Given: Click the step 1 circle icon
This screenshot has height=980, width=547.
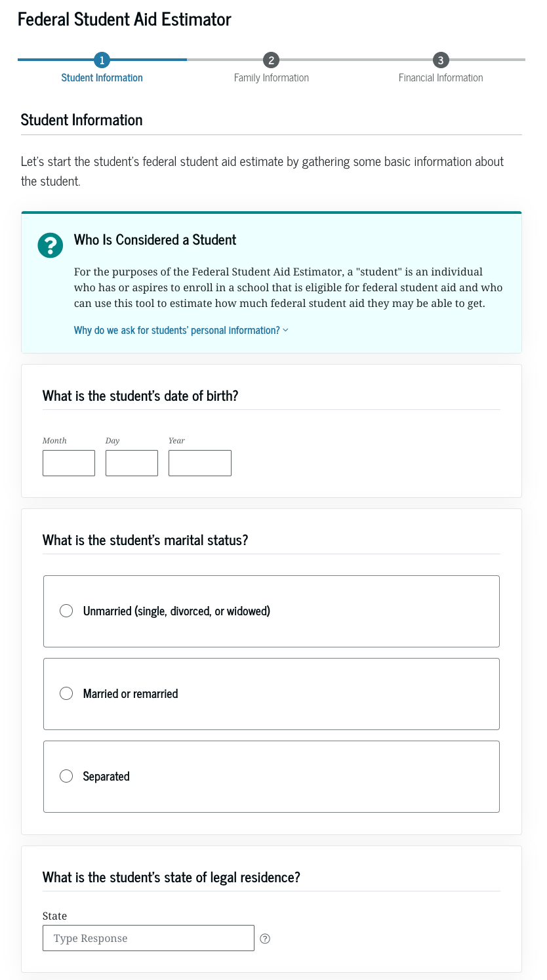Looking at the screenshot, I should point(102,60).
